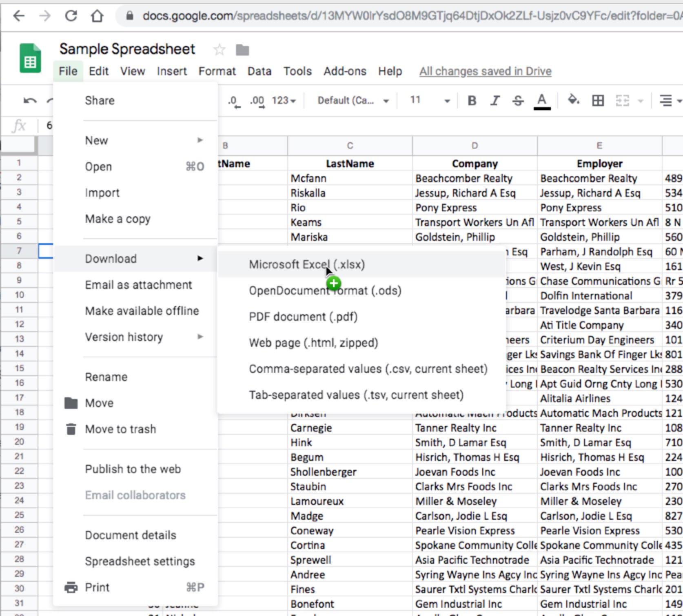Click the horizontal align icon
This screenshot has width=683, height=616.
(666, 100)
